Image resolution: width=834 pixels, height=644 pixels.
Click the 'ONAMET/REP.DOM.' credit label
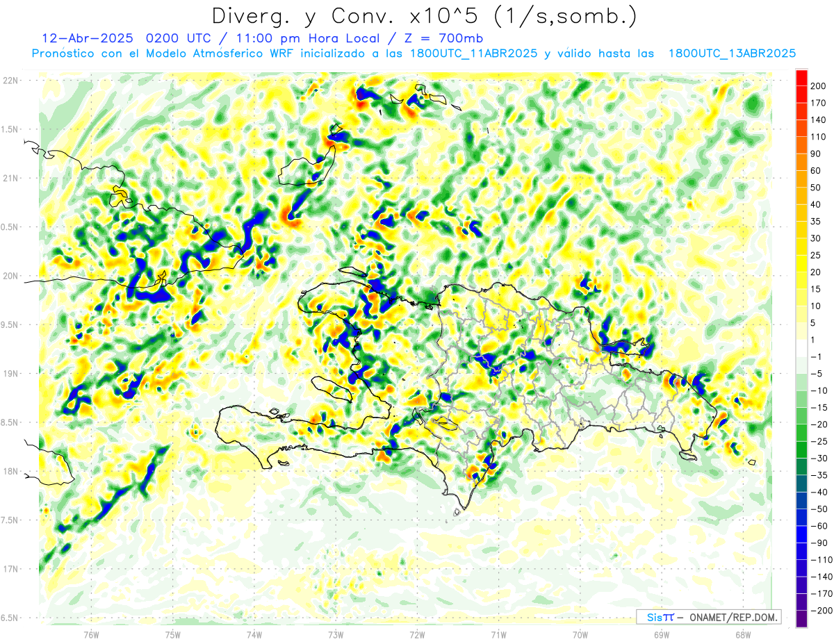(x=733, y=618)
